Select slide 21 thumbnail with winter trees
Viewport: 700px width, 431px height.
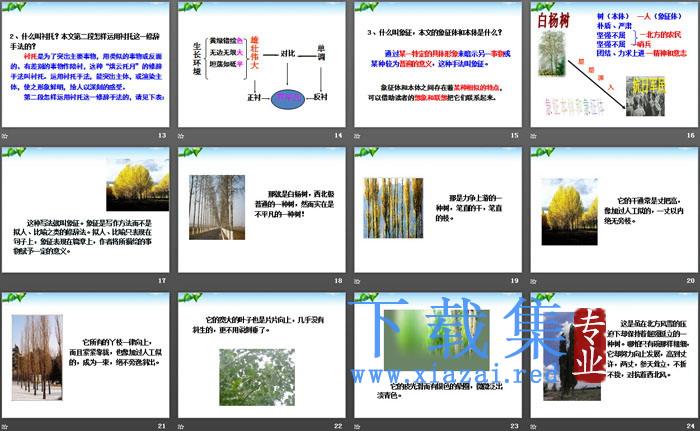pyautogui.click(x=85, y=355)
